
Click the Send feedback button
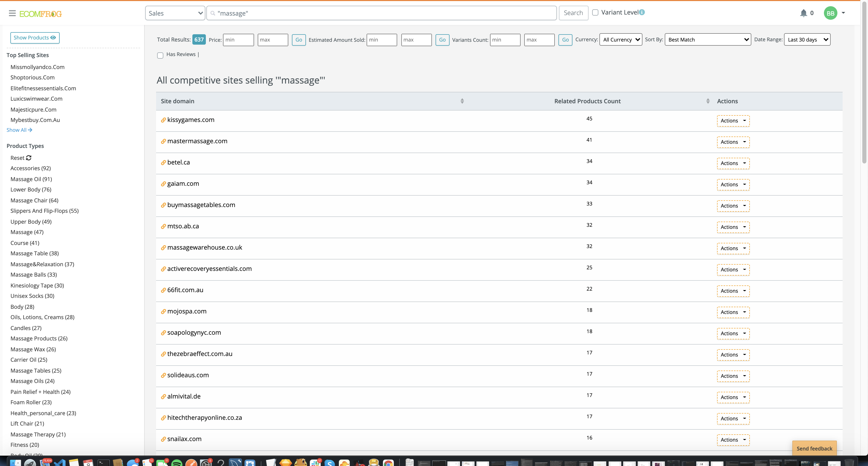tap(814, 448)
